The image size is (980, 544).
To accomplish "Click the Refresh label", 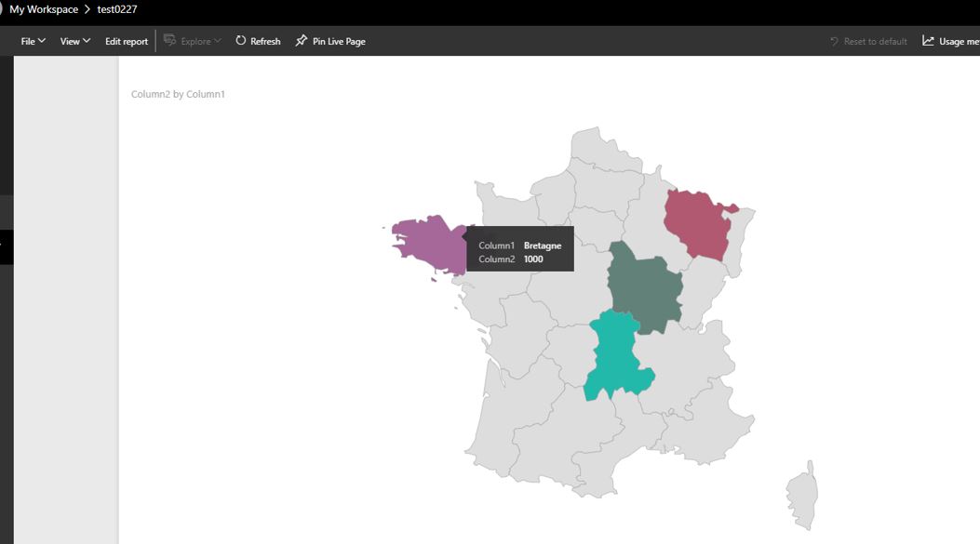I will (x=265, y=41).
